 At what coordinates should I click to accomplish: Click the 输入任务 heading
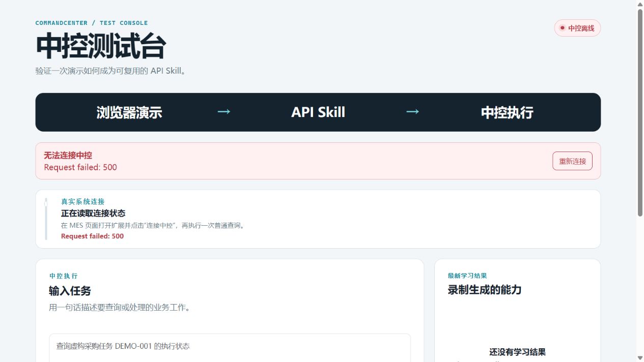tap(70, 291)
